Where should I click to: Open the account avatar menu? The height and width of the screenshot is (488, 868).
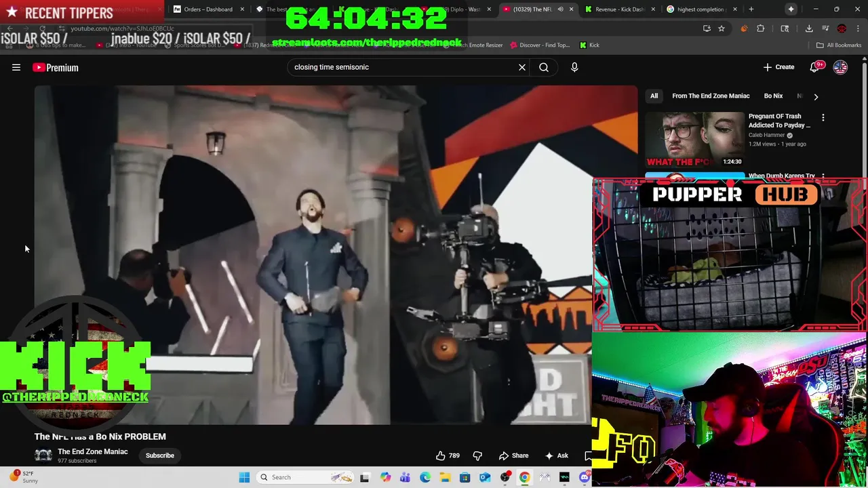840,67
